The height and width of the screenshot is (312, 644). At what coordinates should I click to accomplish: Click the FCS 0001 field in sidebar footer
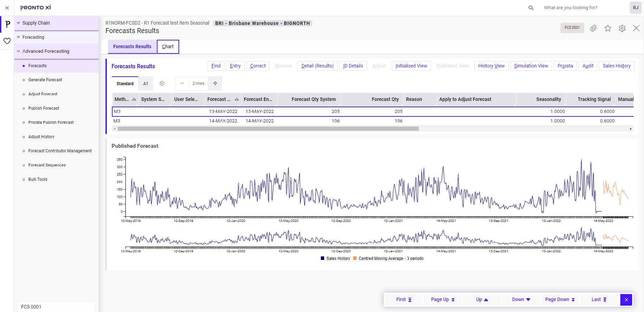pyautogui.click(x=57, y=307)
